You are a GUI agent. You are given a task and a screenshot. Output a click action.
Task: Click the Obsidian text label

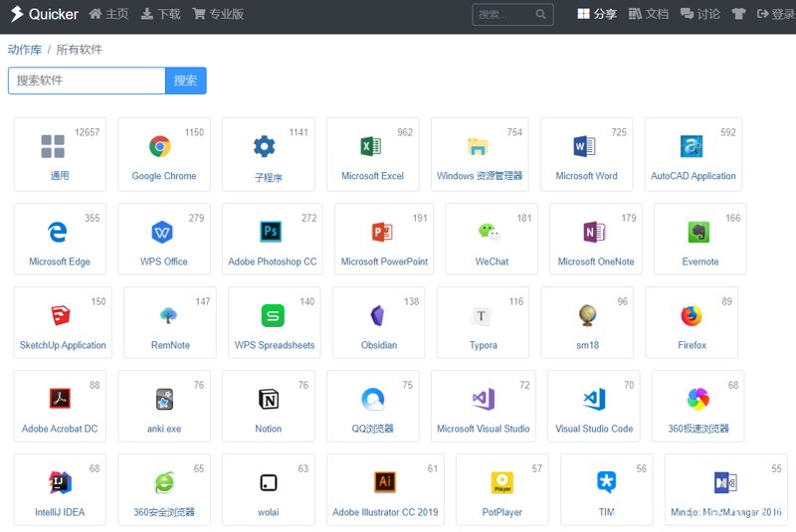tap(379, 345)
